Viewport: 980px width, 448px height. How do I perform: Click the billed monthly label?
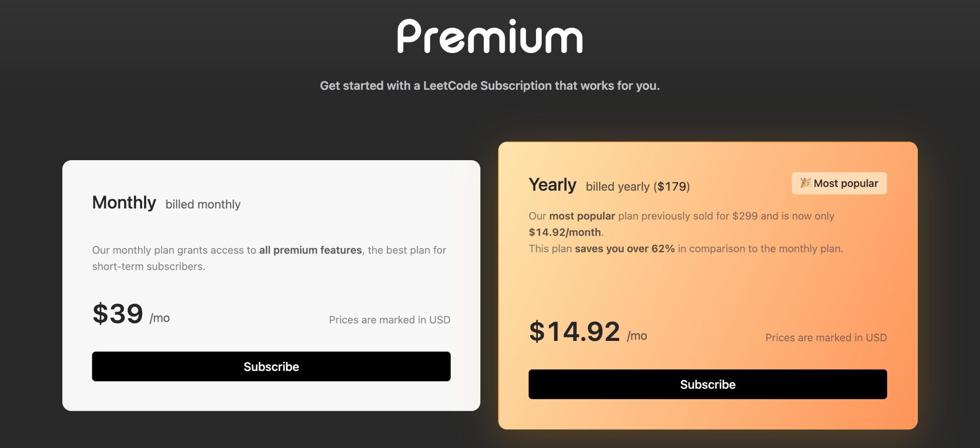[x=203, y=204]
